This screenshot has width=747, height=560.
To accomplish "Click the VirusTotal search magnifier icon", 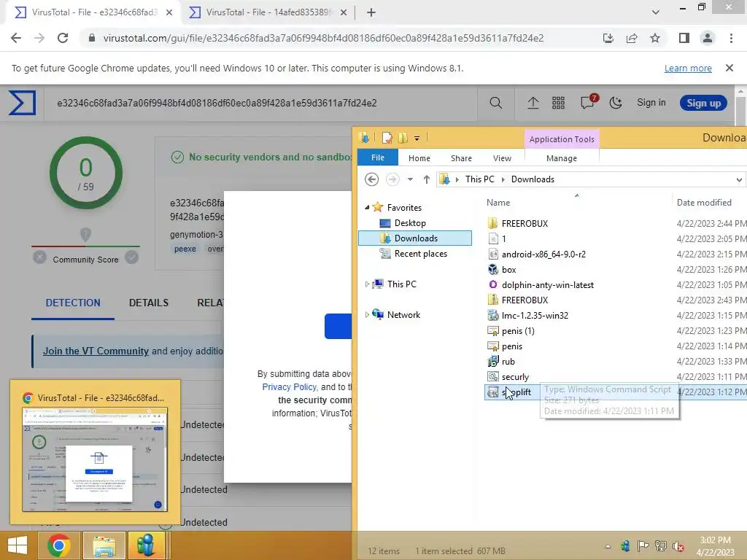I will (x=495, y=103).
